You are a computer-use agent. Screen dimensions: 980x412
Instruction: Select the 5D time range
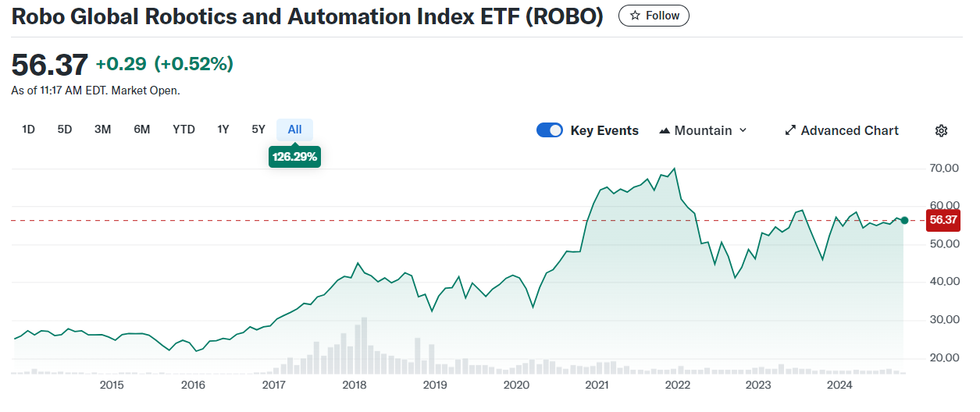click(x=65, y=130)
